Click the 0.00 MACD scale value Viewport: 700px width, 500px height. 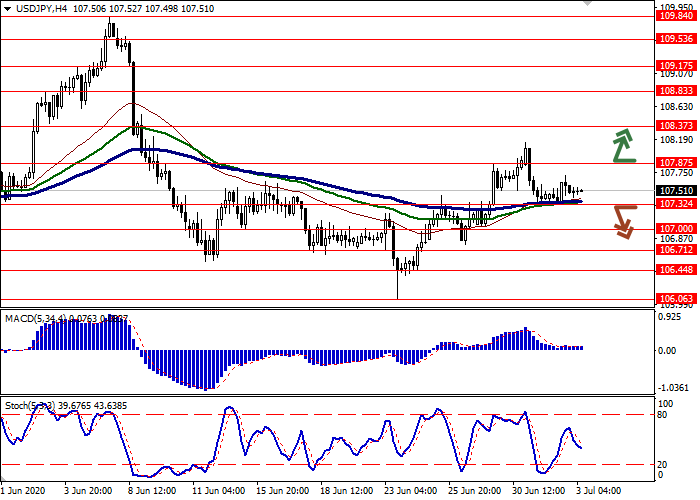[x=667, y=351]
